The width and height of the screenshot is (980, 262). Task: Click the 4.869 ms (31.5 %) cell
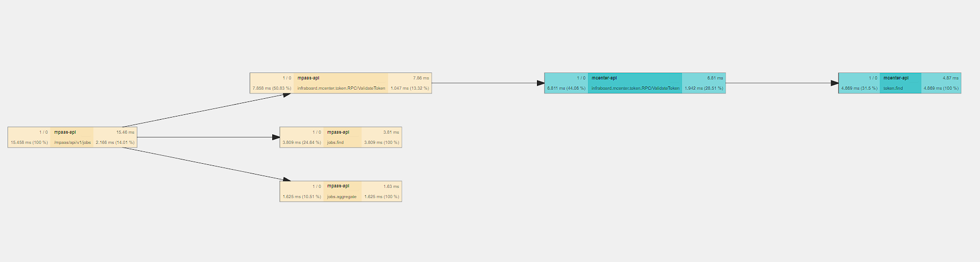859,89
